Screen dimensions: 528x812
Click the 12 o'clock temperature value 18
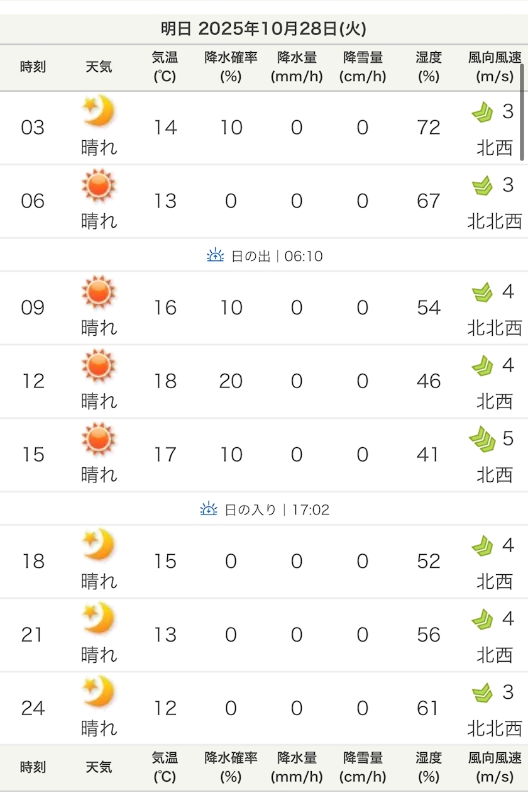pos(165,381)
